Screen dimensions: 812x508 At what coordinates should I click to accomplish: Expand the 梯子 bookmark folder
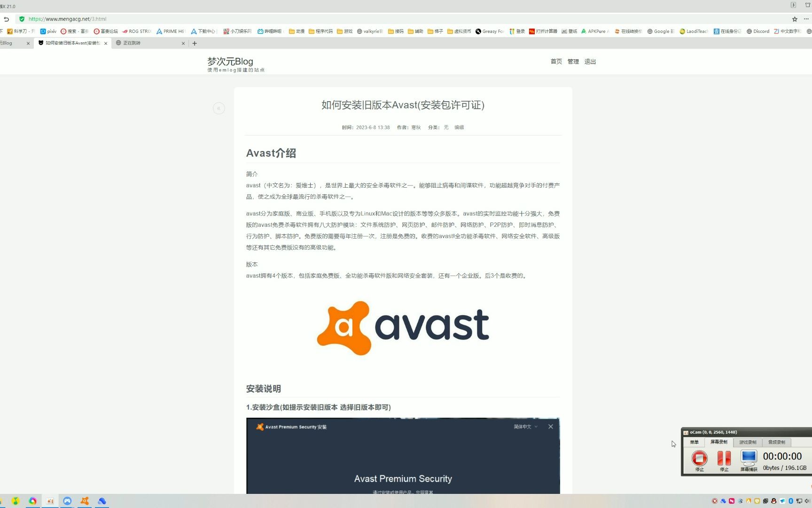(x=435, y=32)
